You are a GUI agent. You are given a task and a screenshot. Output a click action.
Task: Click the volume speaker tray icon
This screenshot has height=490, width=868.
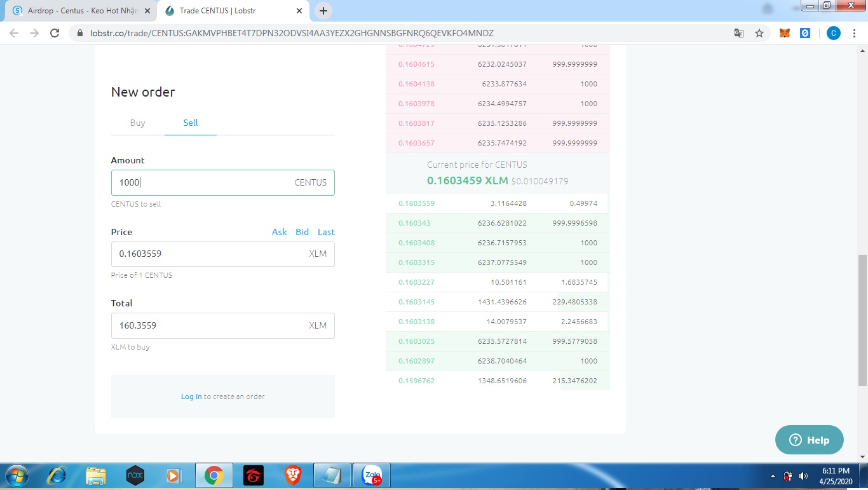pos(803,476)
